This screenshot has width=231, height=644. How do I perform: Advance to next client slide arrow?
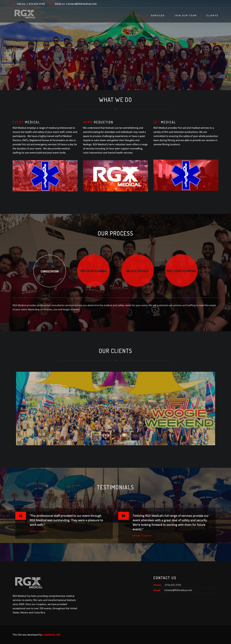click(209, 408)
